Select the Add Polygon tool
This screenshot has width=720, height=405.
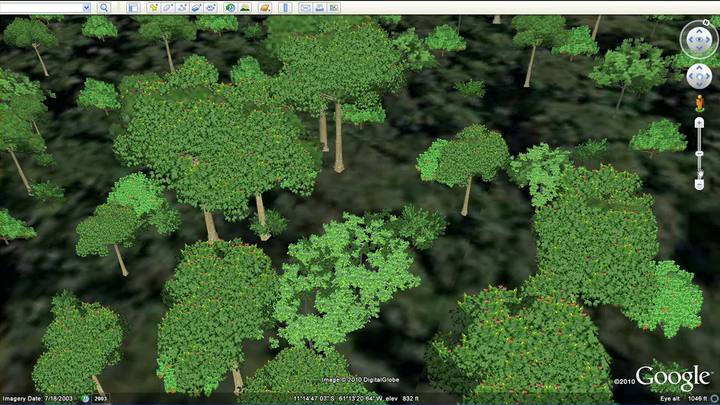168,7
